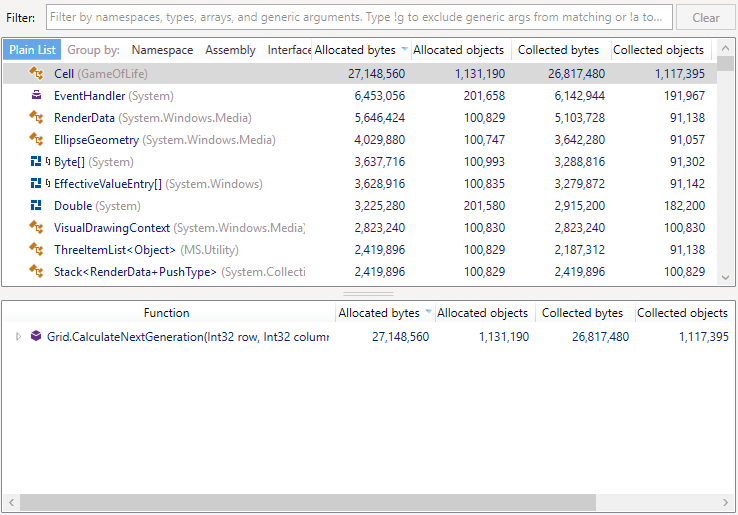Image resolution: width=738 pixels, height=515 pixels.
Task: Click the class icon beside ThreeItemList<Object>
Action: click(x=36, y=249)
